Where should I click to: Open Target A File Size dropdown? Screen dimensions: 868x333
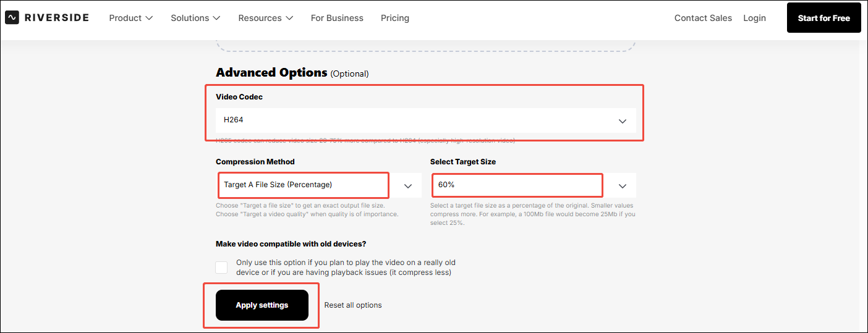click(303, 185)
